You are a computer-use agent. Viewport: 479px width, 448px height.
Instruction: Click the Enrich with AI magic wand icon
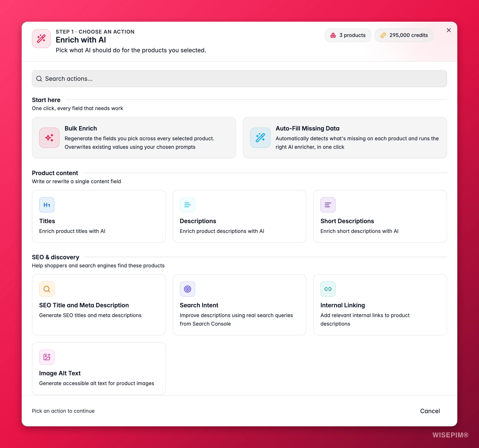(x=41, y=38)
